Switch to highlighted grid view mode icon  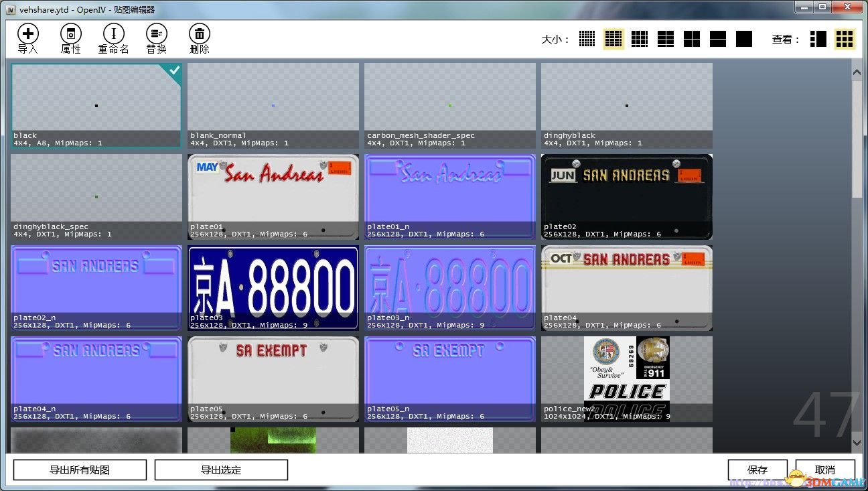coord(845,39)
